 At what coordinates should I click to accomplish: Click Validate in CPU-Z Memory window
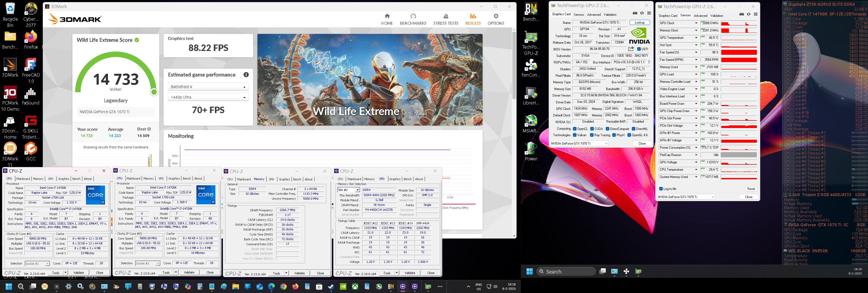pos(299,273)
